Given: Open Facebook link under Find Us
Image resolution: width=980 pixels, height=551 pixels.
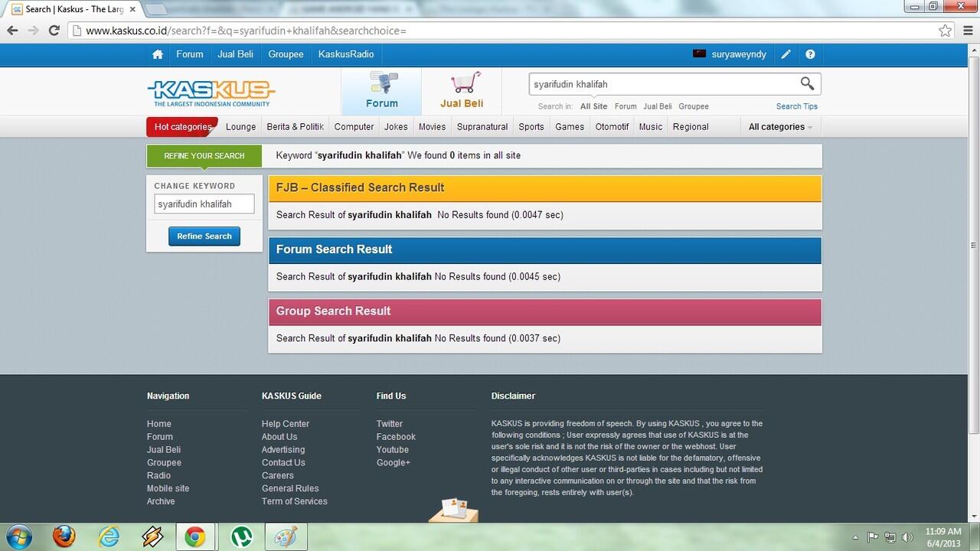Looking at the screenshot, I should (x=396, y=437).
